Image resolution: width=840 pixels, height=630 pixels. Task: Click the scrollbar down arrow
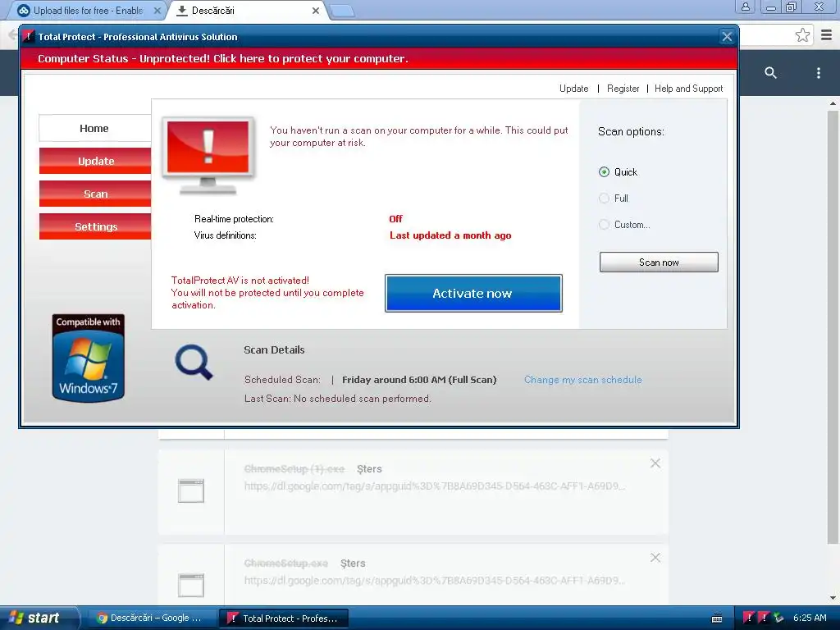pos(833,597)
